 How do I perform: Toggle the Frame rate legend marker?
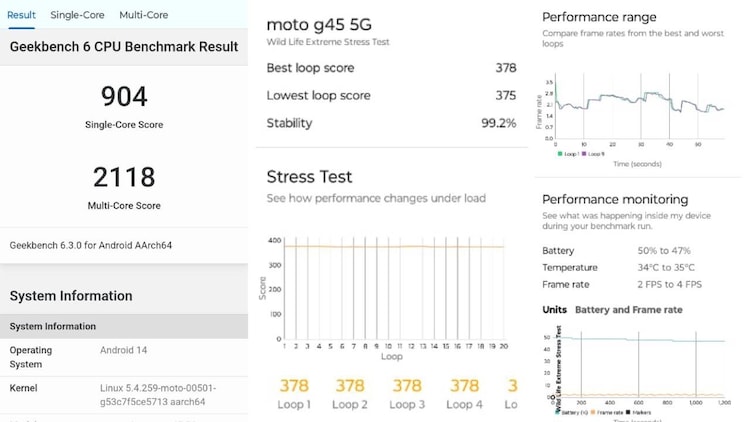click(x=596, y=412)
